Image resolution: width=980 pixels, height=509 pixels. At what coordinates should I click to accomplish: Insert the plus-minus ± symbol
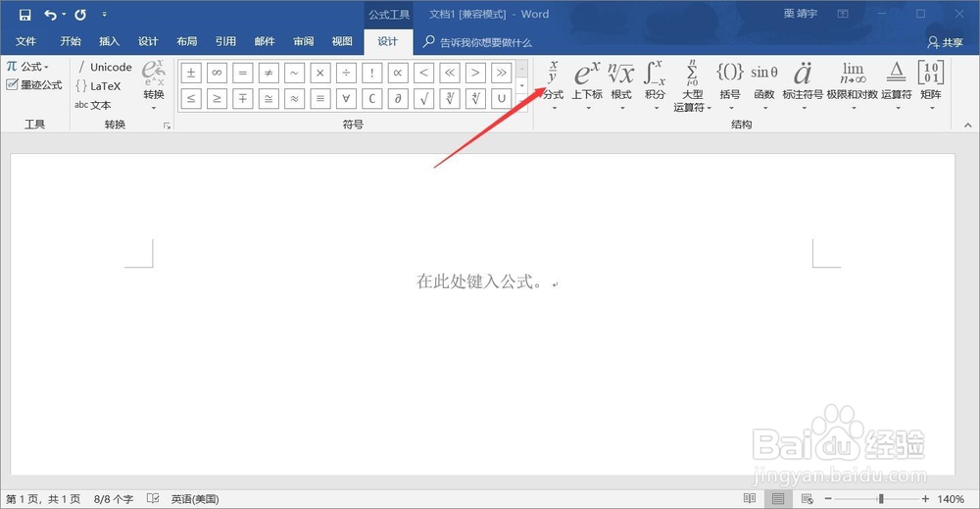point(191,74)
